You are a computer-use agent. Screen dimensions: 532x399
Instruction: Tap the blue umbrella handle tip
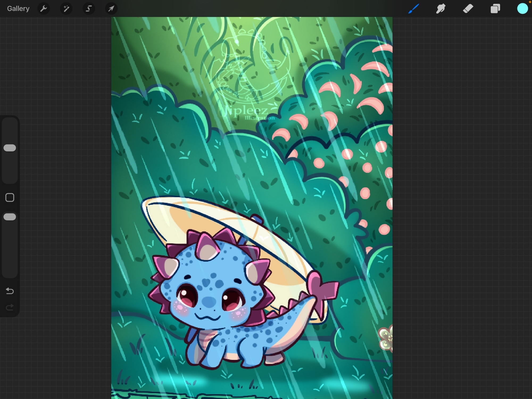[x=257, y=219]
